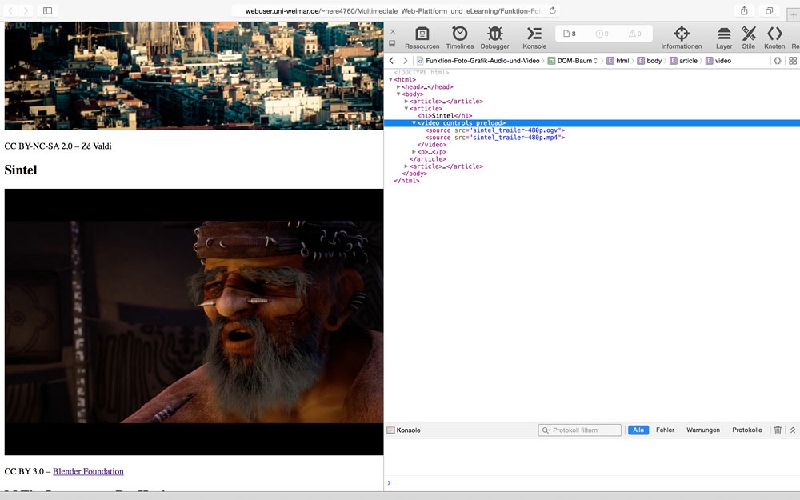Image resolution: width=800 pixels, height=500 pixels.
Task: Filter console by Protokolle
Action: [747, 430]
